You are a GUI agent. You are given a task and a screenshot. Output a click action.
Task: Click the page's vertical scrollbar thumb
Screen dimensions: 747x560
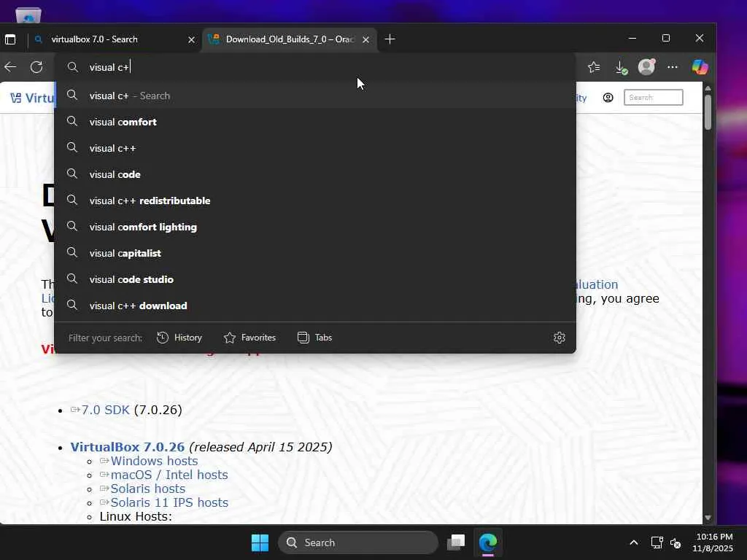(x=708, y=112)
